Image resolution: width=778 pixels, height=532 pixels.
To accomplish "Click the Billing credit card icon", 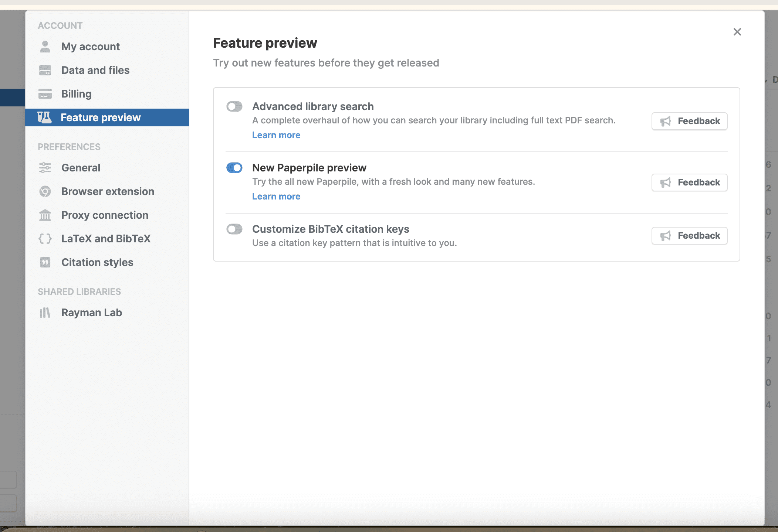I will click(45, 94).
